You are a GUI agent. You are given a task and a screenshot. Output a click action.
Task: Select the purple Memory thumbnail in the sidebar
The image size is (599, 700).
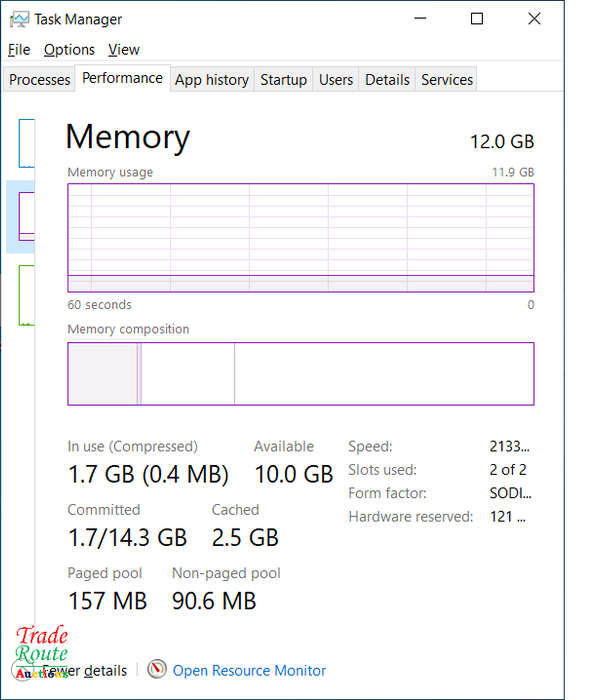pyautogui.click(x=26, y=217)
